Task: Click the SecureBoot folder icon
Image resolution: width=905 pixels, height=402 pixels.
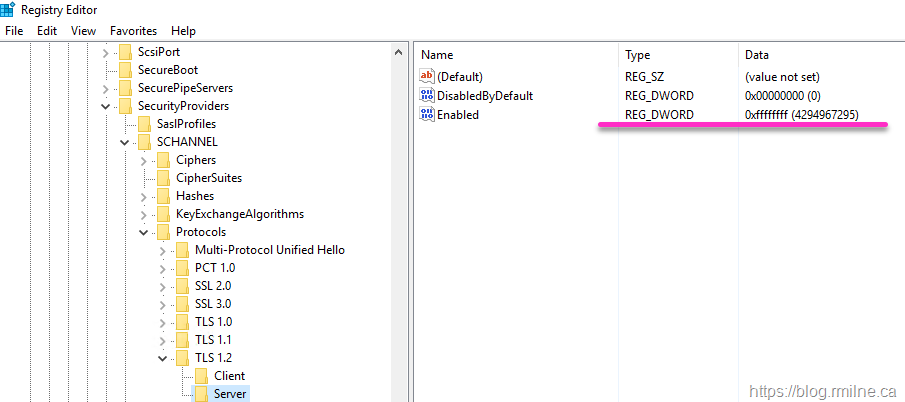Action: click(x=126, y=70)
